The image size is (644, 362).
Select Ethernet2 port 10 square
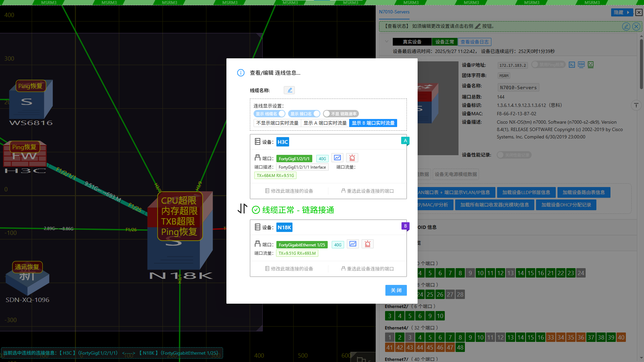point(440,316)
